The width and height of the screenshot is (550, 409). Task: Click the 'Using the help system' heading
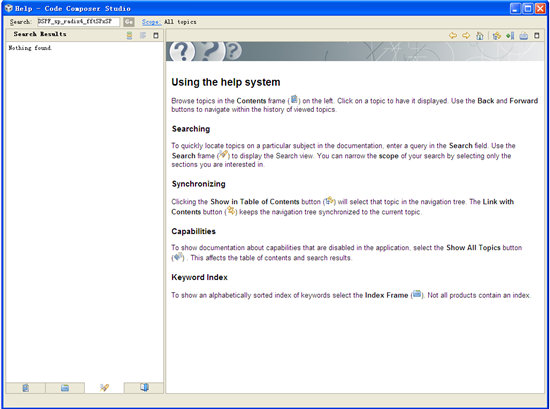[x=226, y=82]
